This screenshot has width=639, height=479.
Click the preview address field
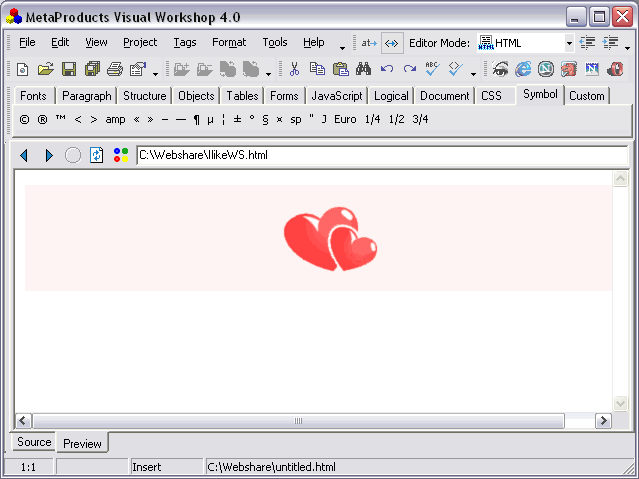382,155
